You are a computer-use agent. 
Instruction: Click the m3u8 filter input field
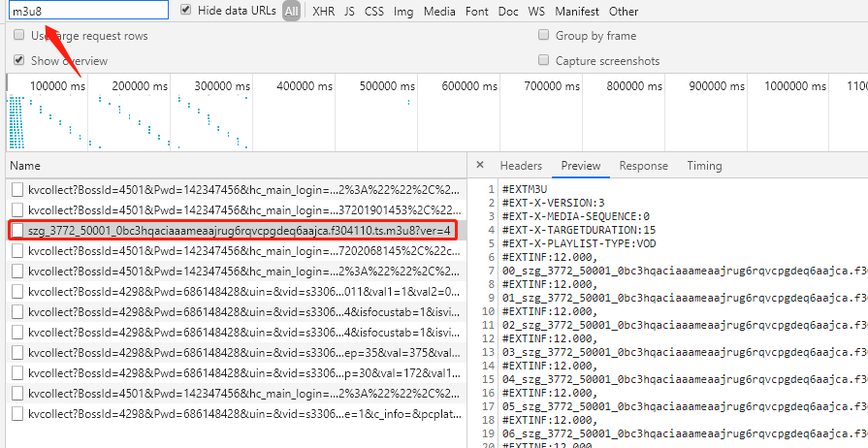click(x=89, y=11)
